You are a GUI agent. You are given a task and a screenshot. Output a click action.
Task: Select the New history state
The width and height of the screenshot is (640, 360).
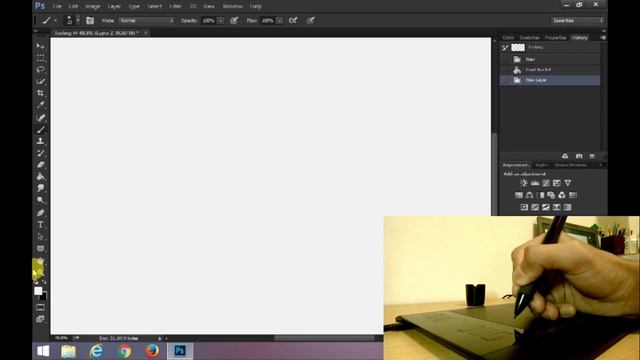click(x=550, y=59)
